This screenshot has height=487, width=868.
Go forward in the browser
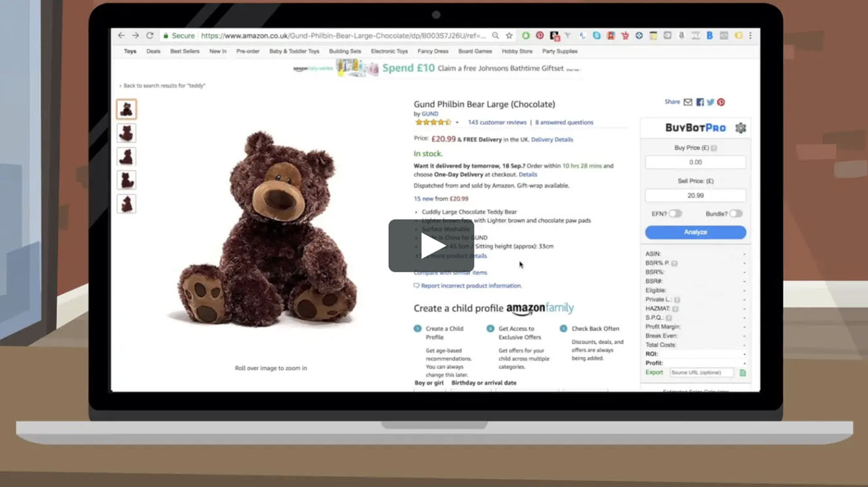point(135,36)
